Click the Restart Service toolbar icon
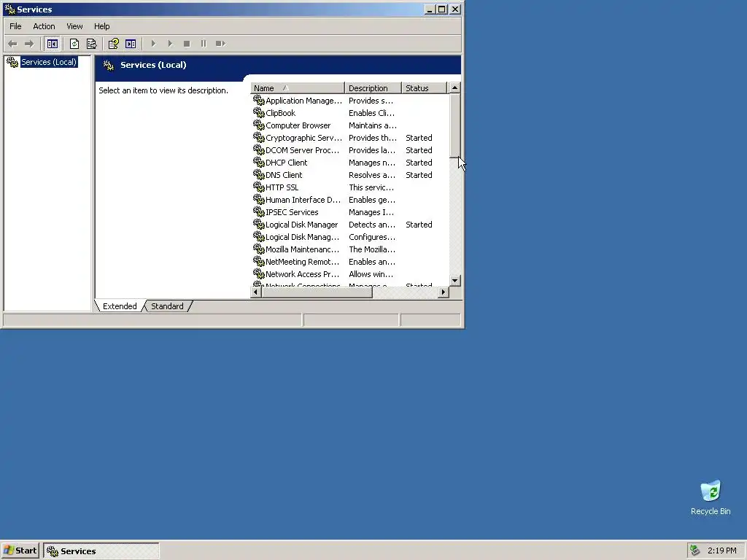Screen dimensions: 747x560 220,44
